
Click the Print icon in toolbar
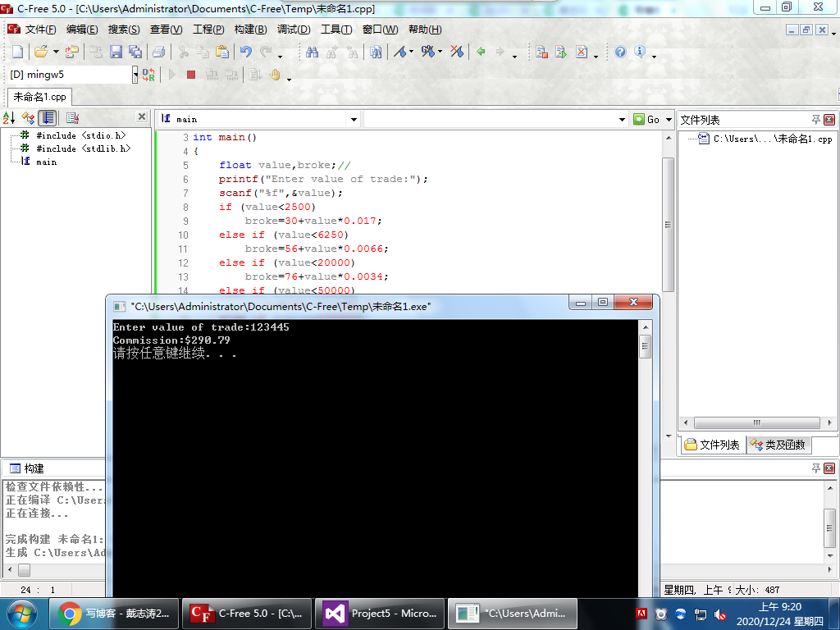click(159, 52)
